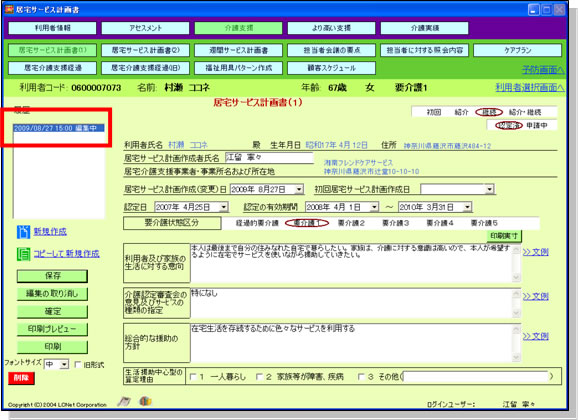Open the 利用者選択画面へ link
This screenshot has width=578, height=420.
(x=530, y=87)
